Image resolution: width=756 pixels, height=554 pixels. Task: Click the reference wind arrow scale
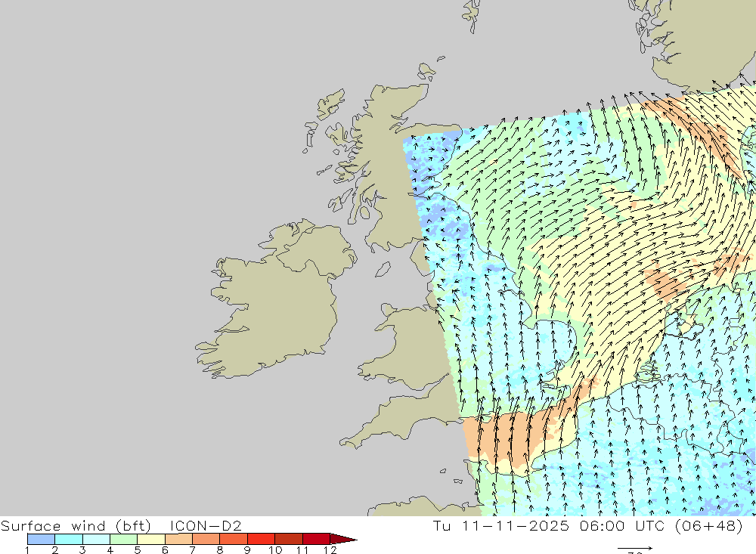coord(635,548)
